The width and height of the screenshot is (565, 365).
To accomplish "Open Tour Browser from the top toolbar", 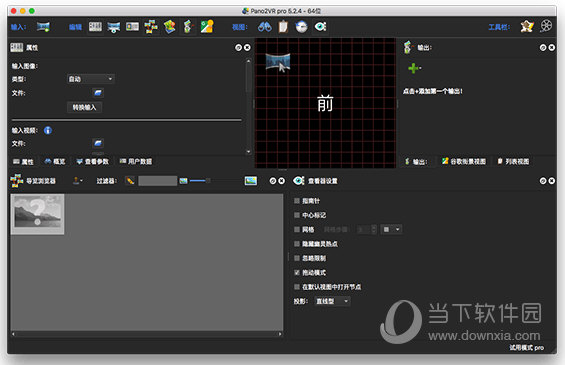I will coord(151,27).
